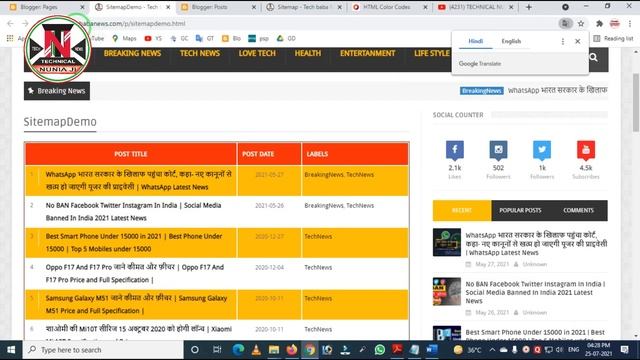Viewport: 640px width, 360px height.
Task: Open the website search magnifier icon
Action: point(593,58)
